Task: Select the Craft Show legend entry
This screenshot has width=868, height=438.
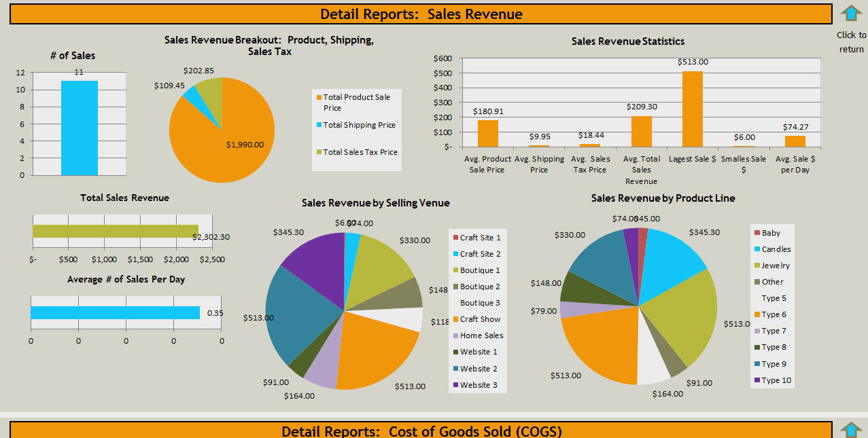Action: point(479,319)
